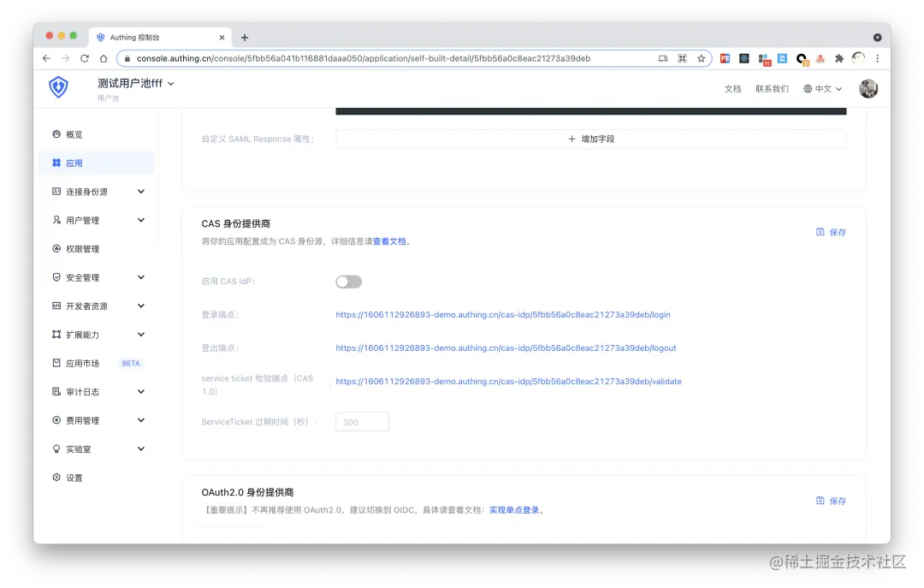Focus the ServiceTicket 过期时间 input field
The image size is (924, 588).
click(363, 422)
